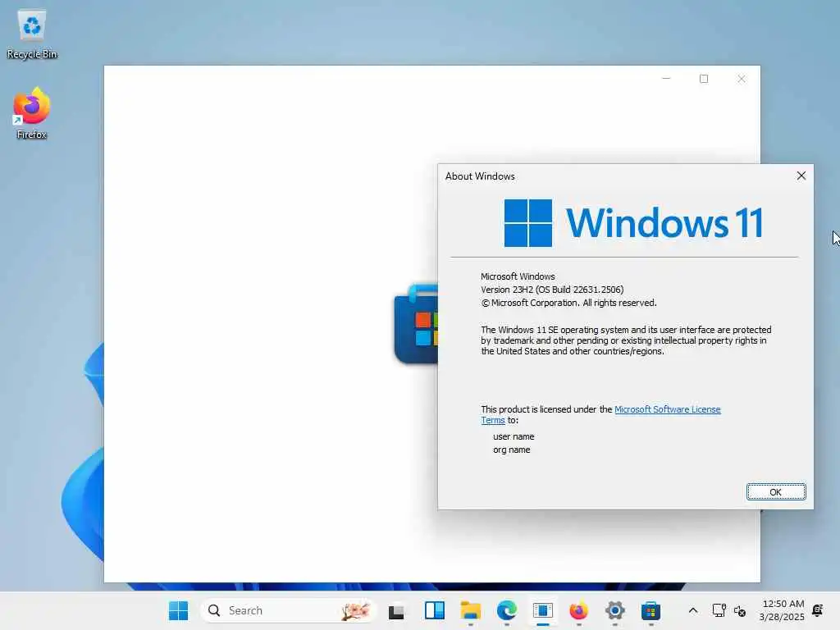Click OK in the About Windows dialog
Image resolution: width=840 pixels, height=630 pixels.
coord(776,492)
